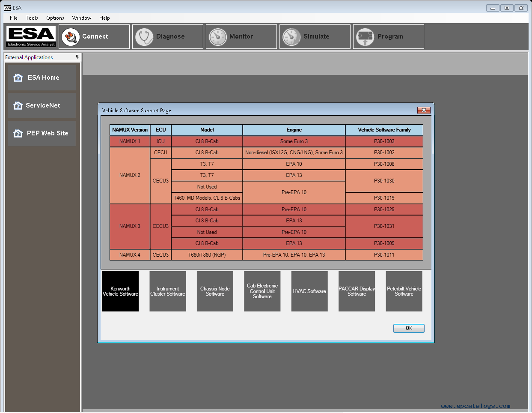Launch Simulate mode from the toolbar
This screenshot has width=532, height=413.
click(291, 36)
